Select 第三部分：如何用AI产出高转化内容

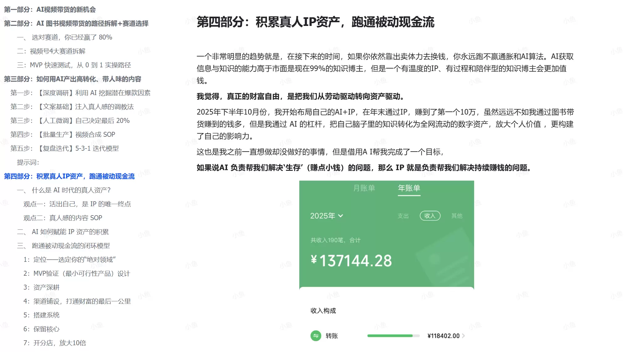pyautogui.click(x=74, y=79)
